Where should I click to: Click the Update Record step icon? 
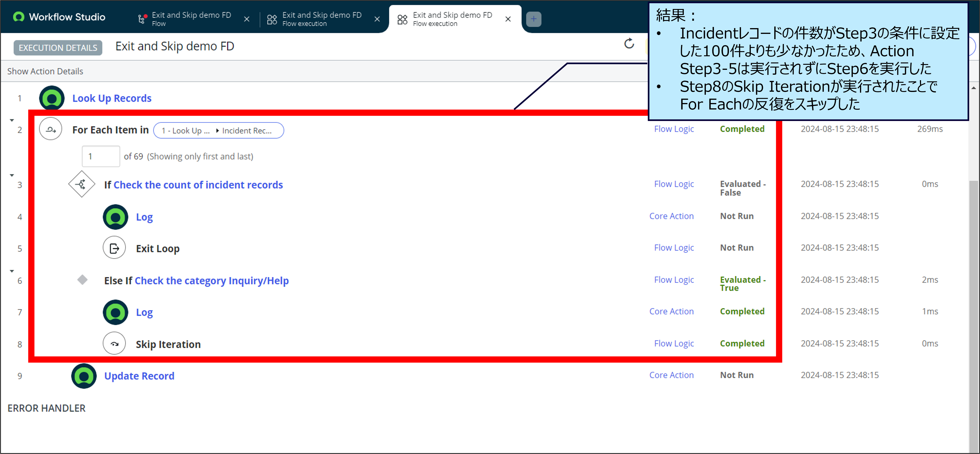coord(84,376)
